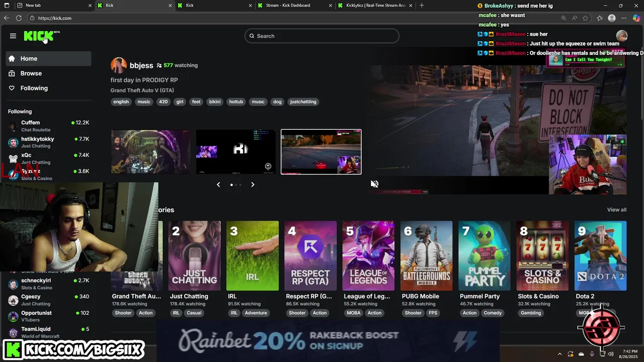Open the volume control in tray
Screen dimensions: 644x362
click(x=610, y=354)
